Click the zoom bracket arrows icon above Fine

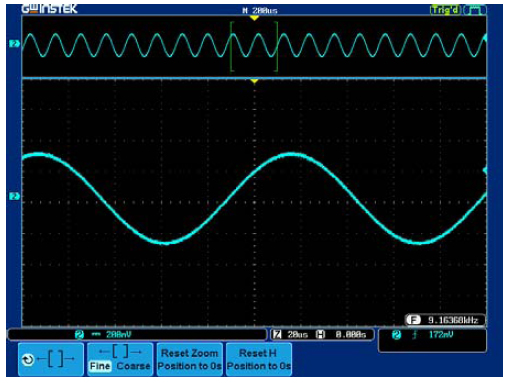120,352
